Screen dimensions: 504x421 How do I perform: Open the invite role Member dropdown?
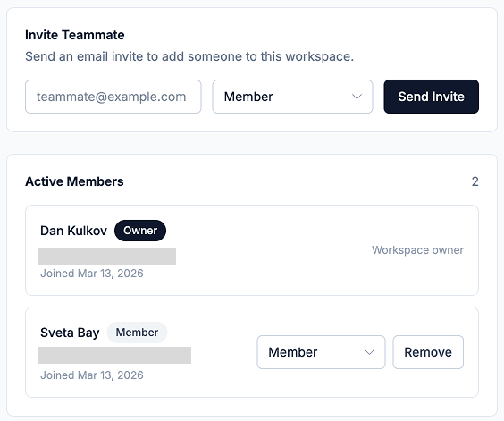point(292,97)
